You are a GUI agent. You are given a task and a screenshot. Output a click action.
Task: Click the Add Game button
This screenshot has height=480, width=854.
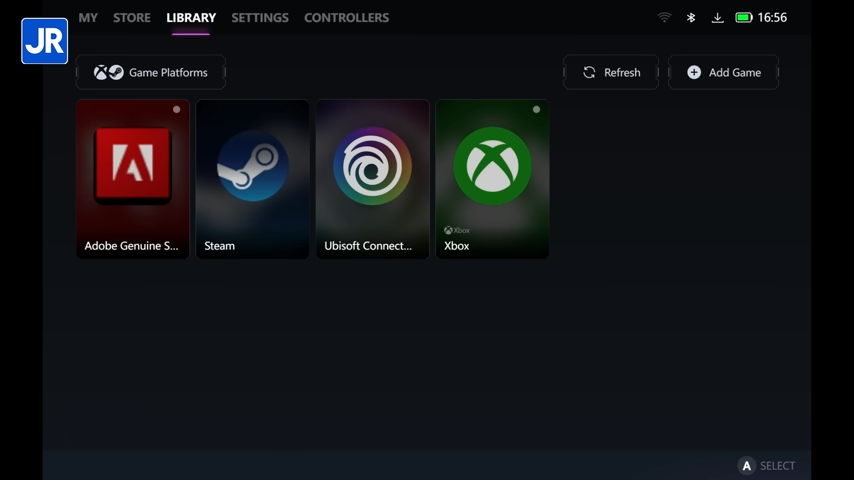coord(723,73)
